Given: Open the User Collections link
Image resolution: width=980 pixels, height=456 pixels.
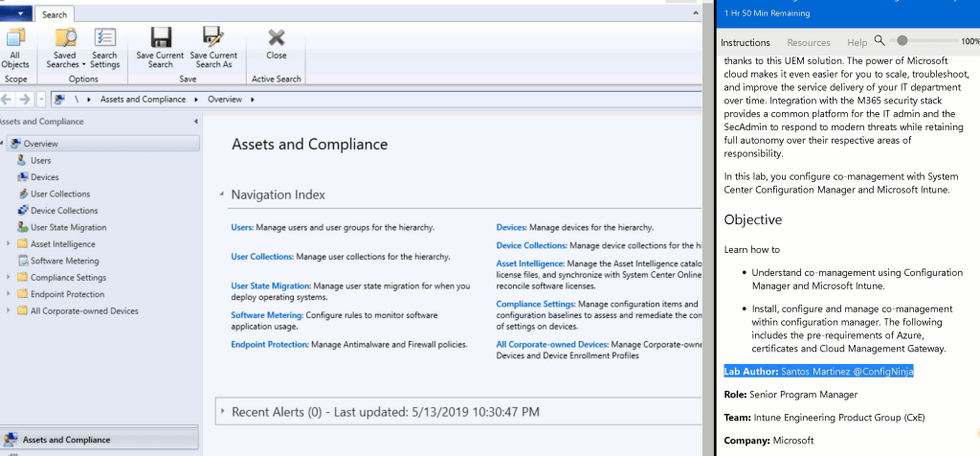Looking at the screenshot, I should coord(262,257).
